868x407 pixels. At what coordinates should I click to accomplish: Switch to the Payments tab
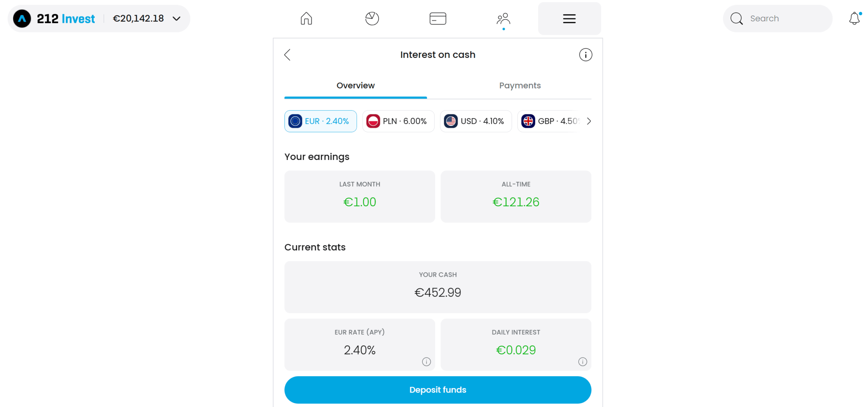coord(520,86)
